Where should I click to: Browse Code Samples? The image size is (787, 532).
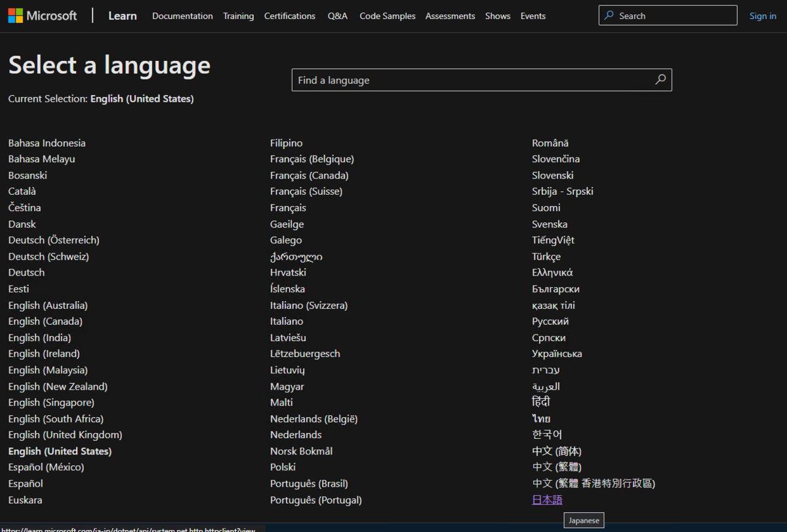point(387,16)
